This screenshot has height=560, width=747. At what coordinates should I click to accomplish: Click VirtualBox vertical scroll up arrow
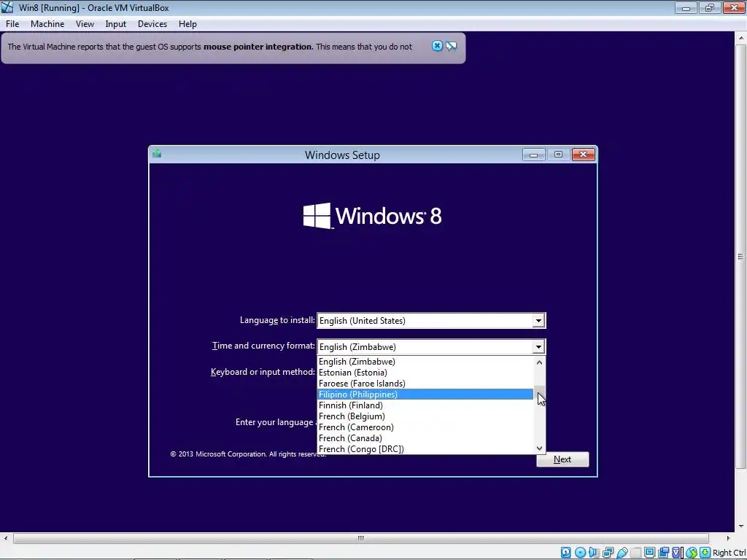point(741,38)
